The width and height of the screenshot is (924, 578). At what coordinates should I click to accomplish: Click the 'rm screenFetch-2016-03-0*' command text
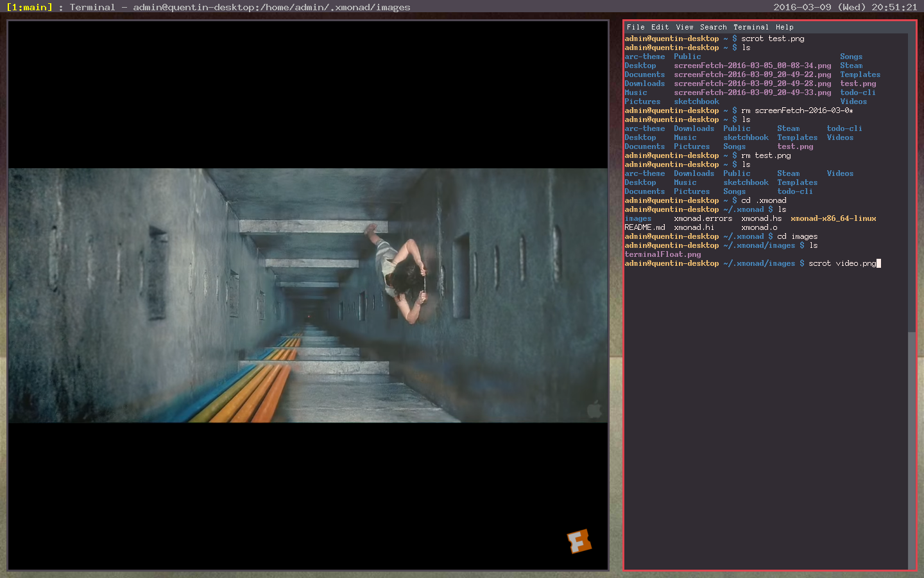click(x=797, y=110)
